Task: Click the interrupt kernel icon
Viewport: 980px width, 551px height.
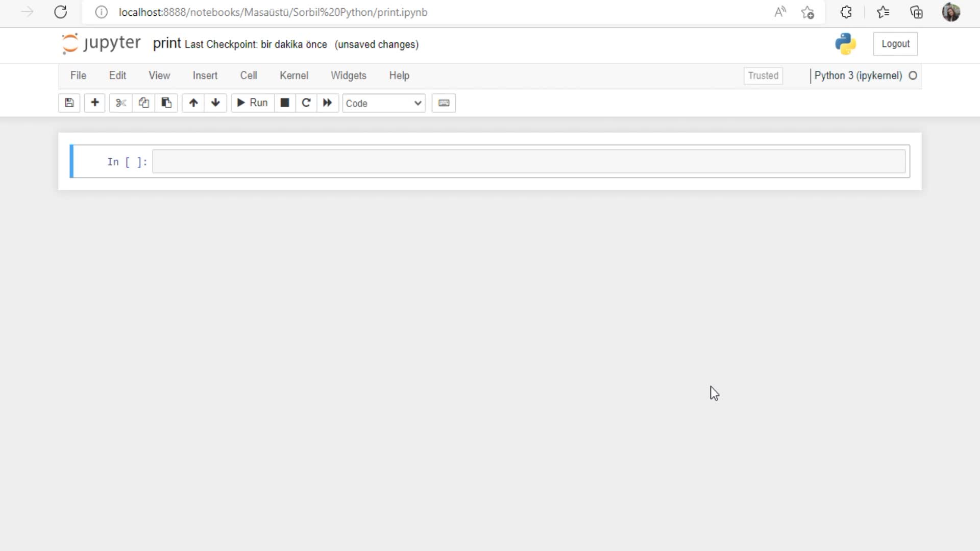Action: point(284,103)
